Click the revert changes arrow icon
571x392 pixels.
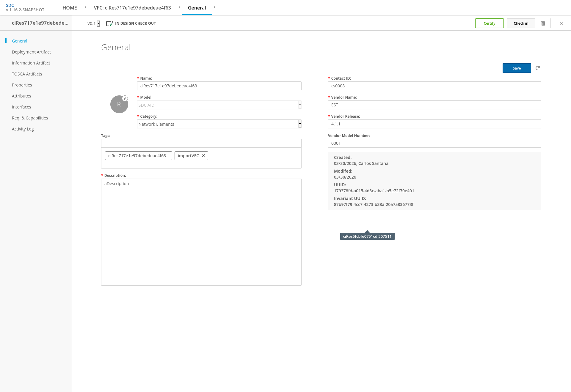[538, 68]
